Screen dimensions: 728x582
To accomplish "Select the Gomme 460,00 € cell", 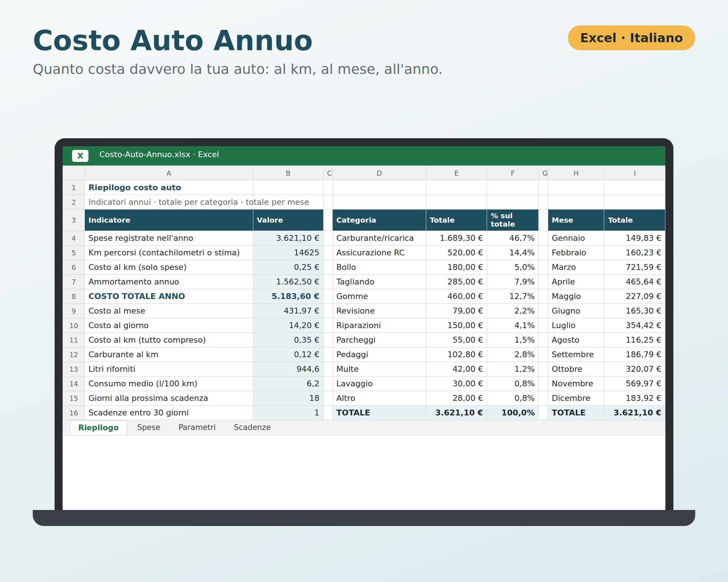I will [x=456, y=296].
